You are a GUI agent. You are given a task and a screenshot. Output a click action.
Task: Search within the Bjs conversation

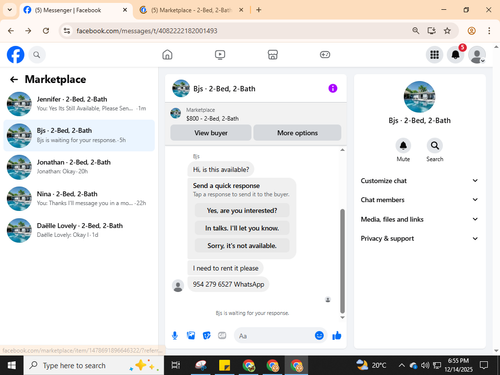[x=435, y=146]
